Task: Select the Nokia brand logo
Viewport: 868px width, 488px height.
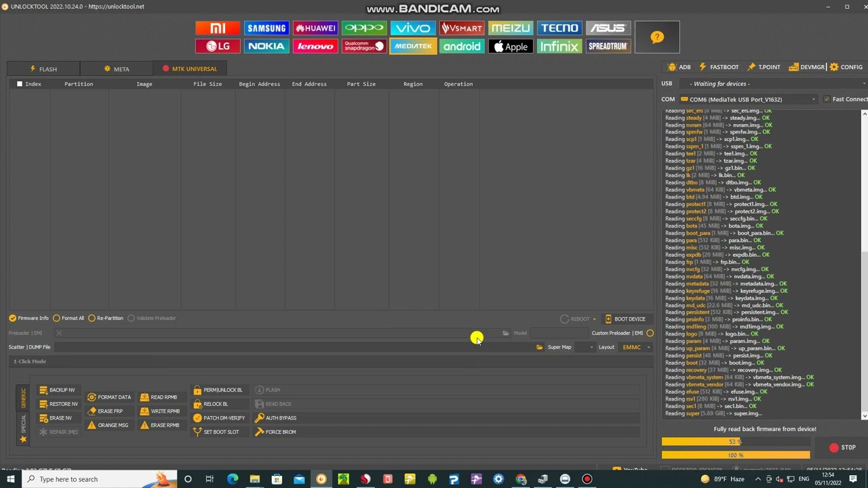Action: click(267, 46)
